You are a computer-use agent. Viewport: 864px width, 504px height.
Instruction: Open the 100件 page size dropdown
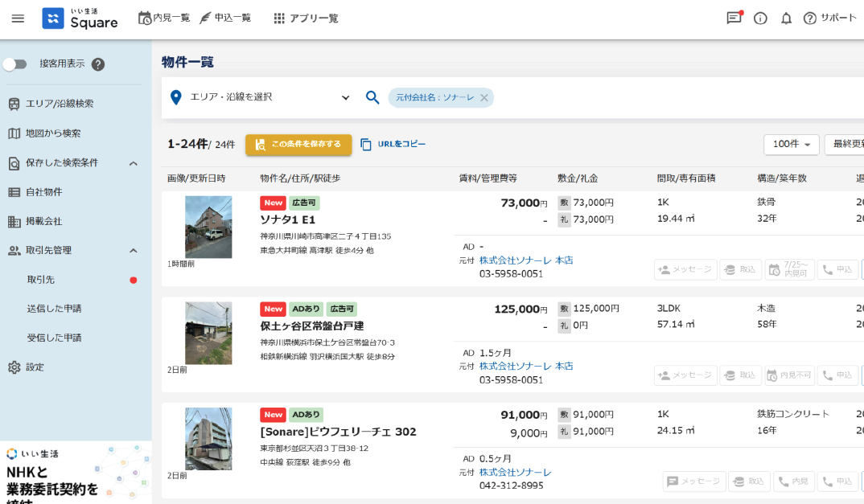click(792, 145)
